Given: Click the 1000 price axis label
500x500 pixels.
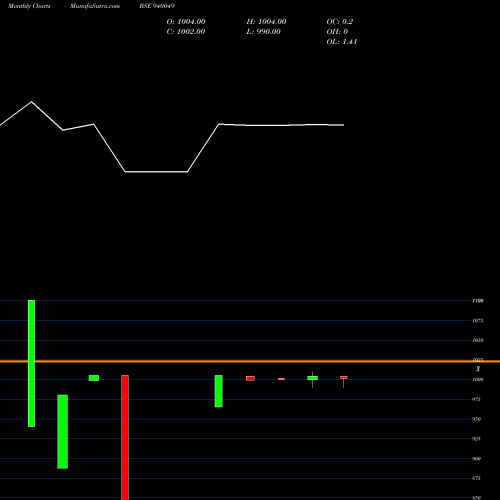Looking at the screenshot, I should (478, 380).
